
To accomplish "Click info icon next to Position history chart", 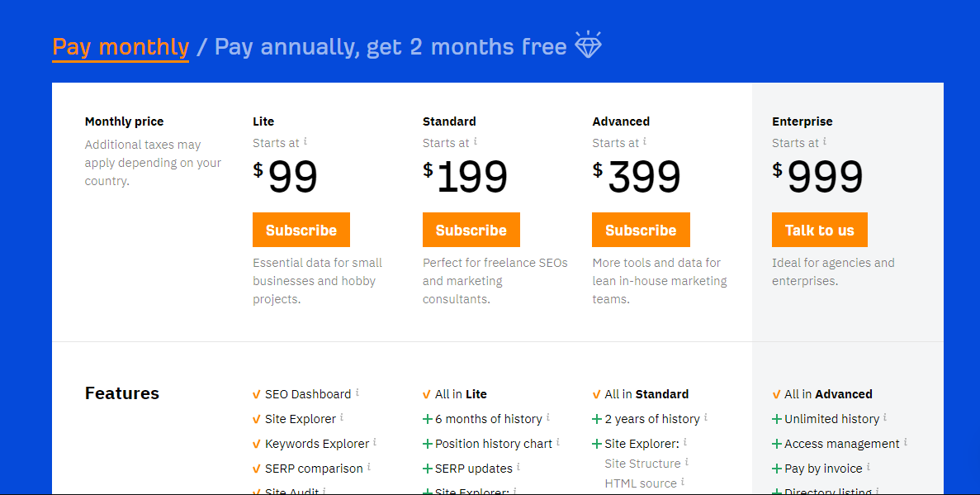I will pos(557,442).
